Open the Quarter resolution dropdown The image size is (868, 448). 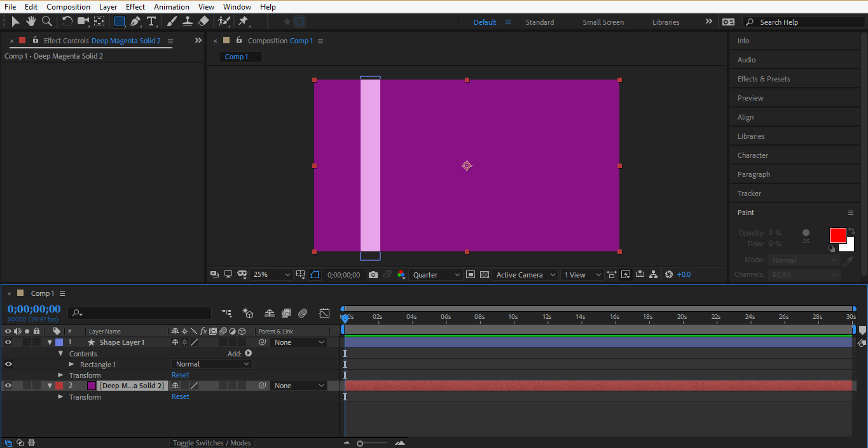pos(436,275)
